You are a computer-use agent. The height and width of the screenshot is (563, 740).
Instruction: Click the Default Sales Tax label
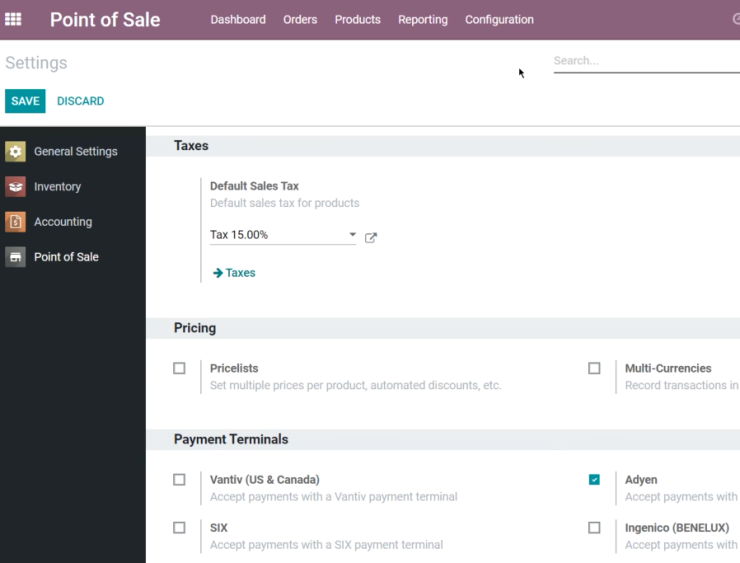[254, 186]
